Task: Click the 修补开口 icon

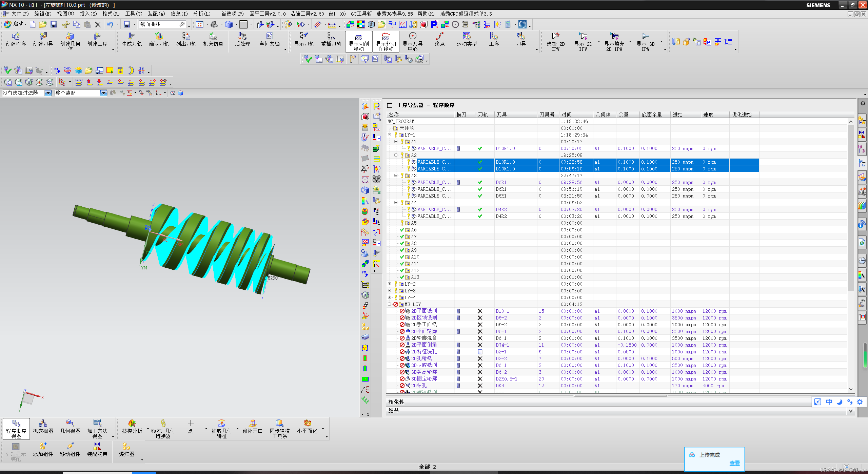Action: pyautogui.click(x=253, y=427)
